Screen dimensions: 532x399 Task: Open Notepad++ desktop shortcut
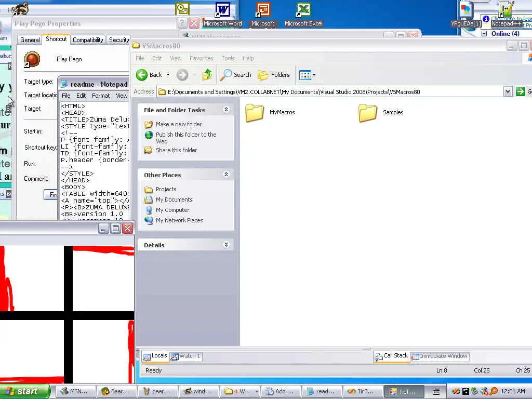506,14
